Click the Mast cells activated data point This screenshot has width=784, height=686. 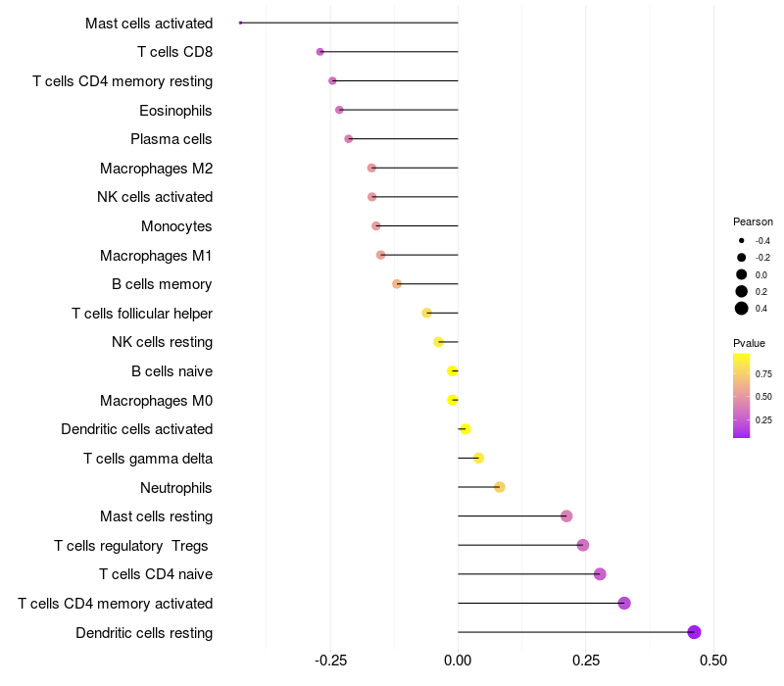[x=240, y=23]
